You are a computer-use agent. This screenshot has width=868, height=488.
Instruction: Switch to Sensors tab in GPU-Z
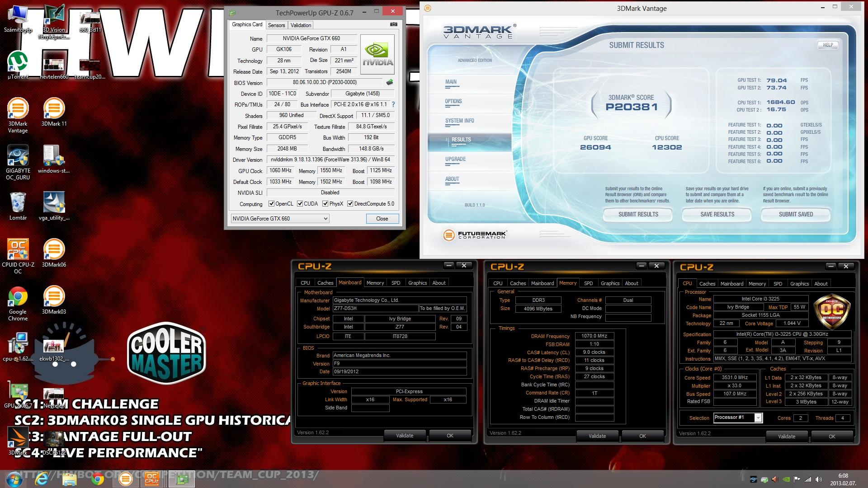[276, 25]
